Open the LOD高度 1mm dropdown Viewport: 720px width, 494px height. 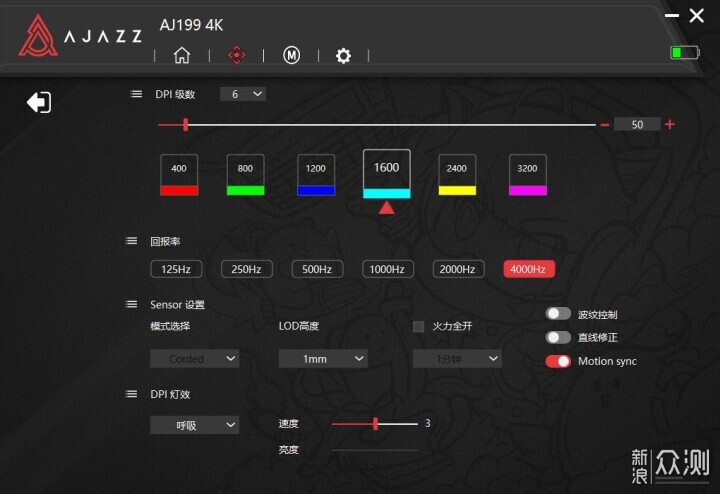pos(323,359)
